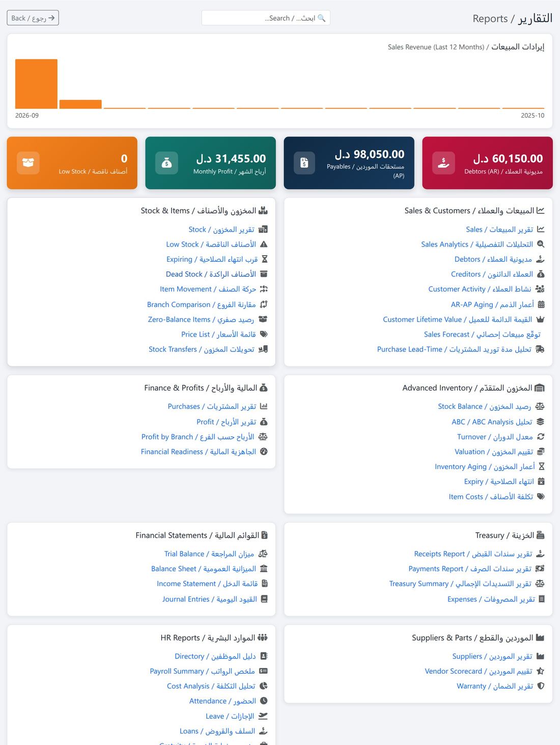The width and height of the screenshot is (560, 745).
Task: Open the Sales Analytics report
Action: pyautogui.click(x=477, y=244)
